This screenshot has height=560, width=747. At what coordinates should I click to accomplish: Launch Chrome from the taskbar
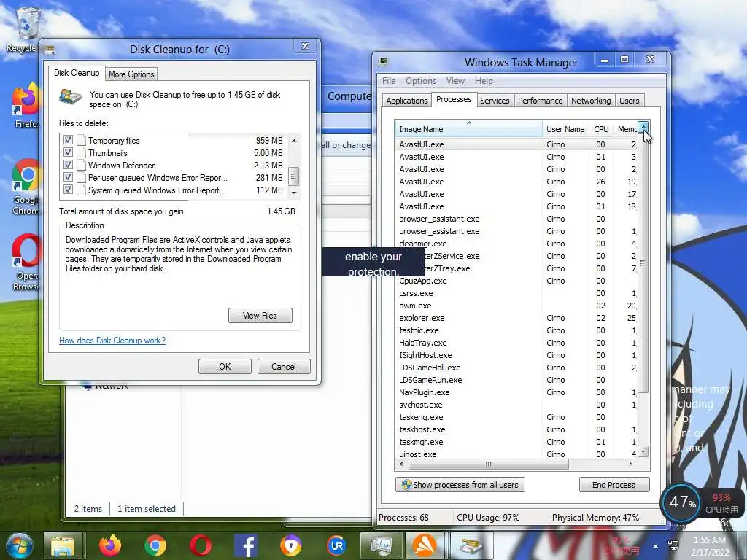pos(155,545)
